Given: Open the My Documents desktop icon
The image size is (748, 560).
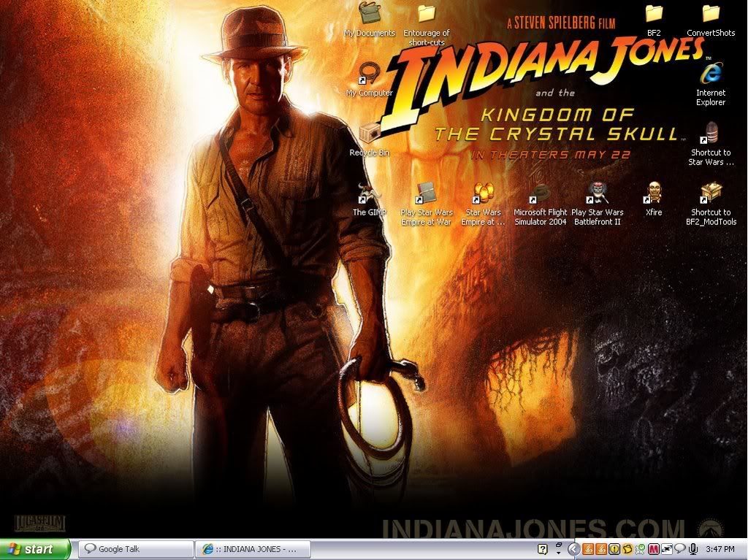Looking at the screenshot, I should (370, 19).
